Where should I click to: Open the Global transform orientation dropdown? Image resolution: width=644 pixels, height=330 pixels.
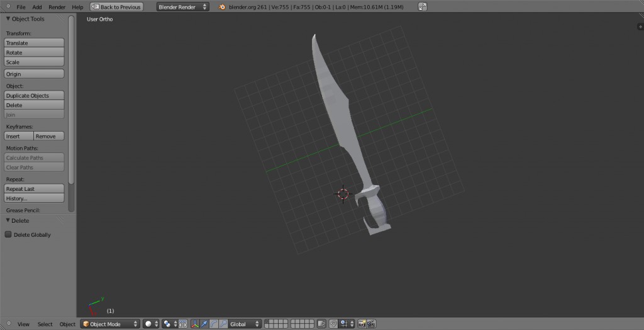[x=245, y=324]
